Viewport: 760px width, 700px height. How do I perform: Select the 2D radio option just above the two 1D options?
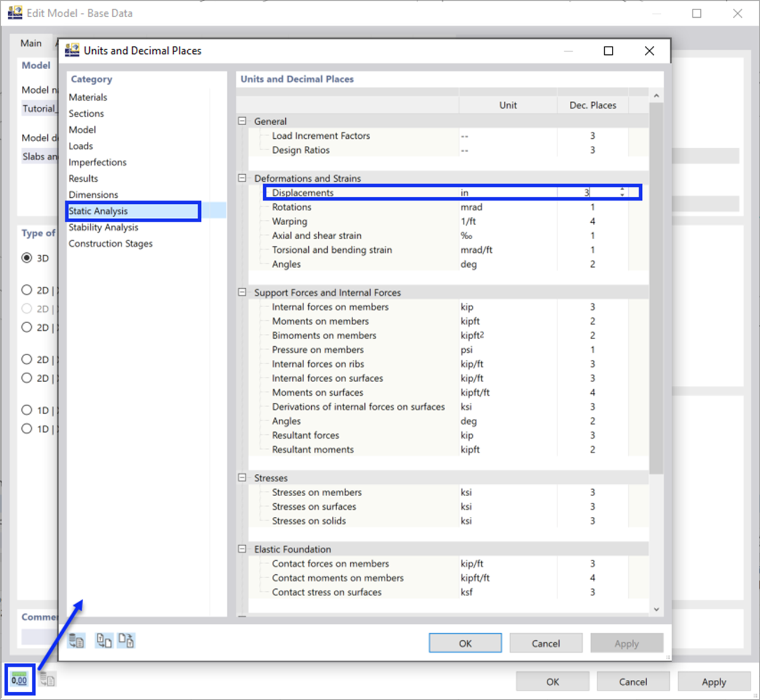click(27, 378)
